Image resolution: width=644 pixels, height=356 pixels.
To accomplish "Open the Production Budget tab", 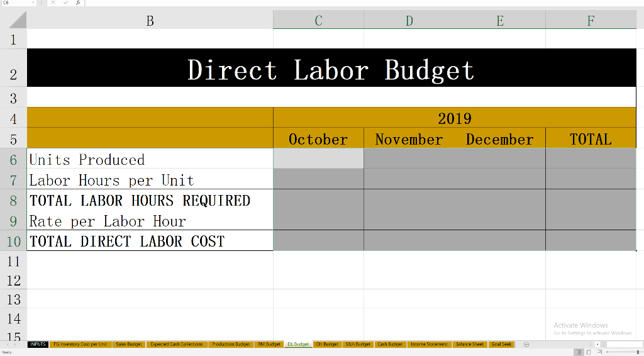I will pyautogui.click(x=231, y=344).
